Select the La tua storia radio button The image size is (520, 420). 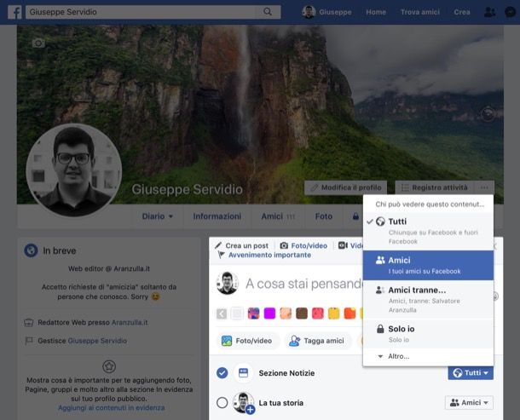click(222, 403)
